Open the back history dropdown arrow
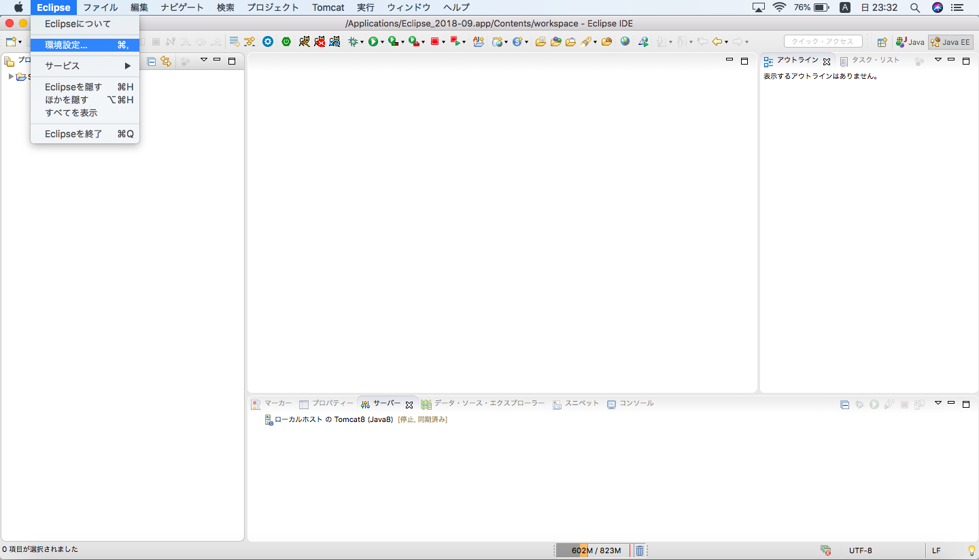This screenshot has height=560, width=979. 726,42
